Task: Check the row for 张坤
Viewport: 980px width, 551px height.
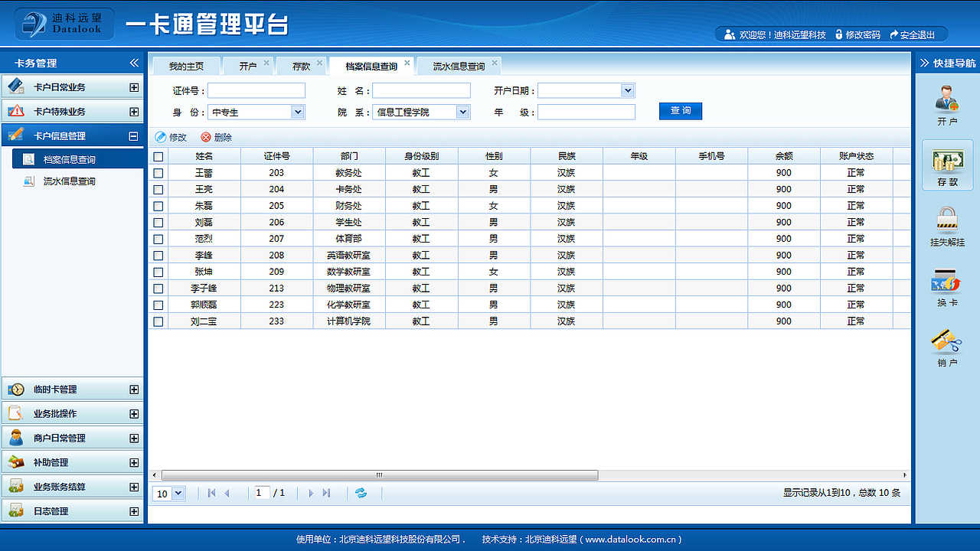Action: tap(158, 272)
